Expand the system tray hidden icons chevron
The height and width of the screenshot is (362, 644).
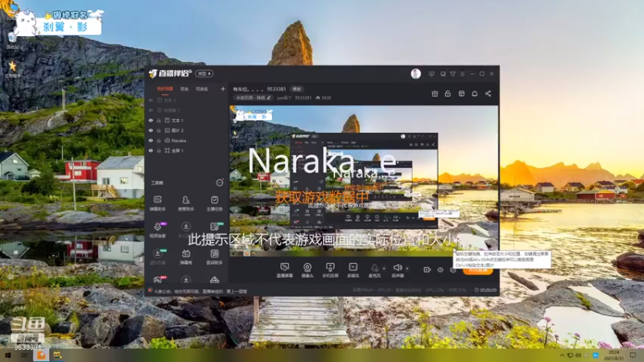pos(562,355)
